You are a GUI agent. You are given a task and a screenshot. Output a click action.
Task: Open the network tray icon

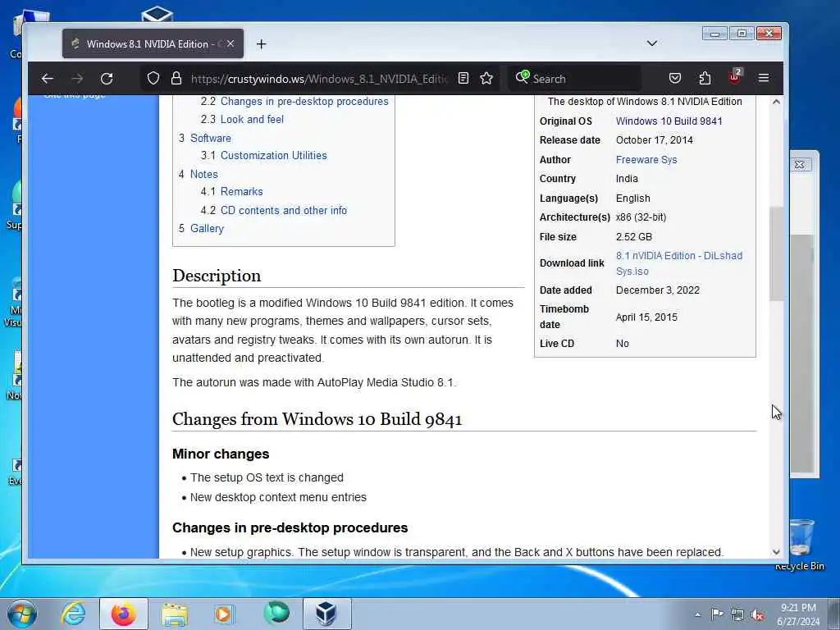(x=737, y=614)
